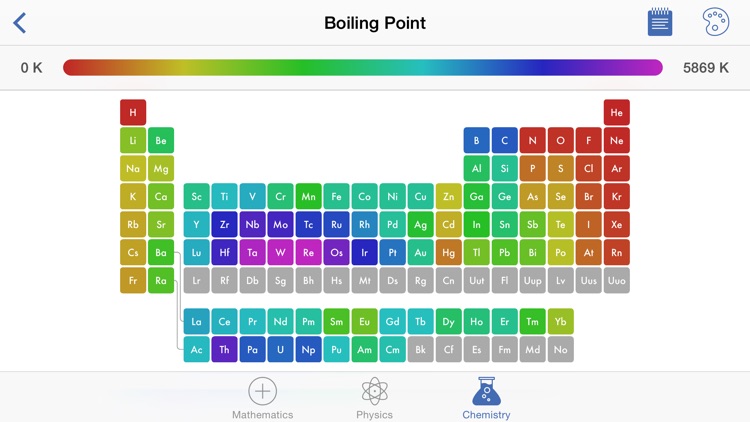
Task: Select the Chemistry flask icon
Action: coord(486,391)
